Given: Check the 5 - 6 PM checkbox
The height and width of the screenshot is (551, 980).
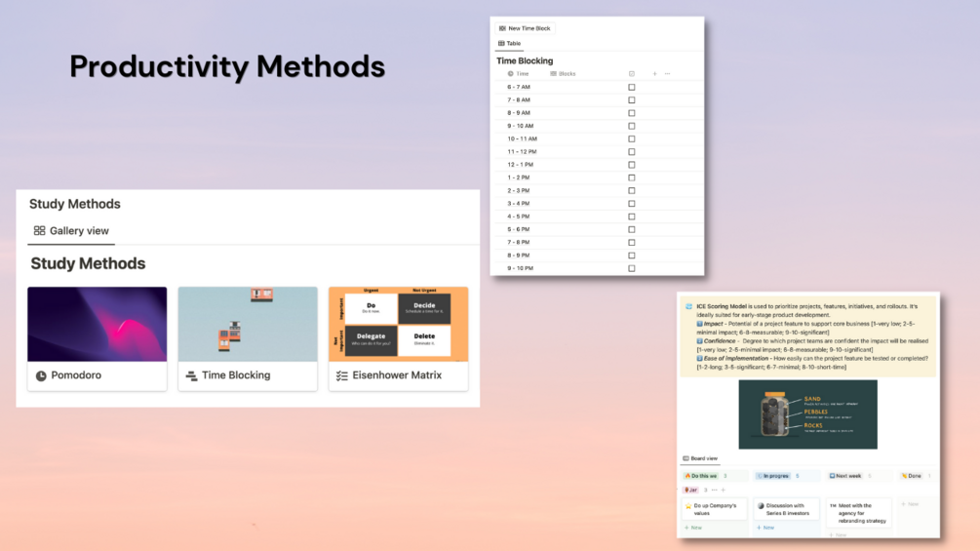Looking at the screenshot, I should pyautogui.click(x=632, y=229).
